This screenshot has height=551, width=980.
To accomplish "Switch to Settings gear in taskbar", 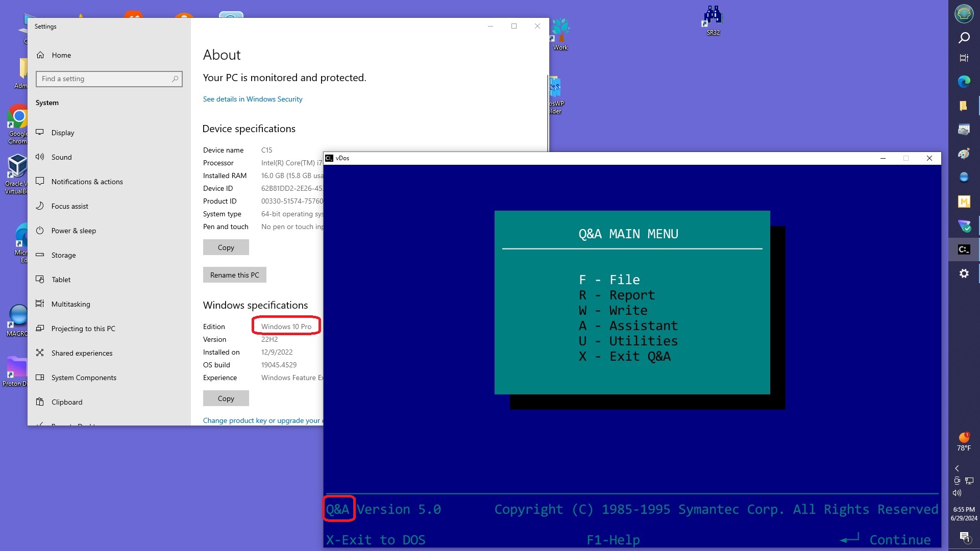I will (x=964, y=273).
